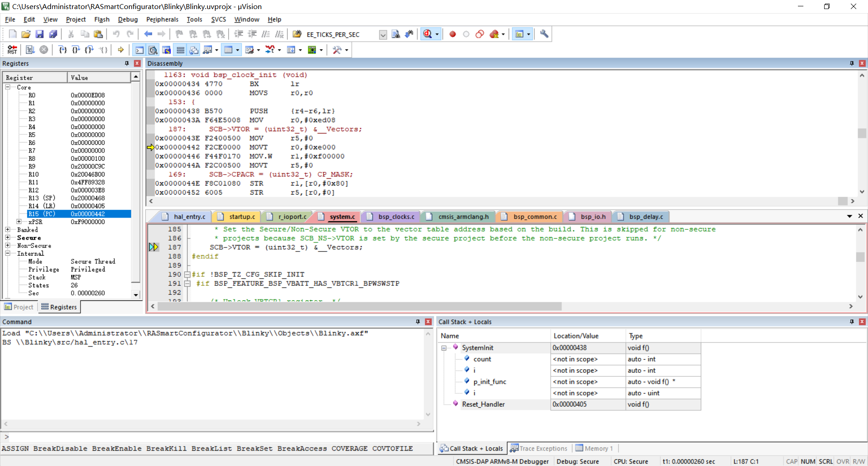Toggle the Call Stack Window button
The width and height of the screenshot is (868, 466).
tap(193, 50)
